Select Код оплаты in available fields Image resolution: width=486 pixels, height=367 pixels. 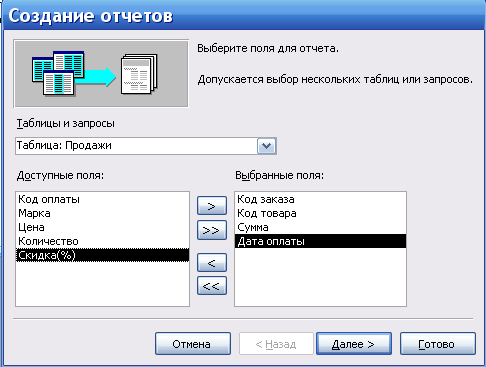(102, 199)
